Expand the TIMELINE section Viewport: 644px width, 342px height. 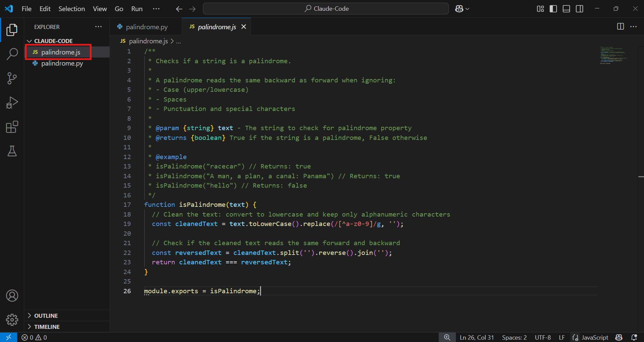pyautogui.click(x=67, y=327)
